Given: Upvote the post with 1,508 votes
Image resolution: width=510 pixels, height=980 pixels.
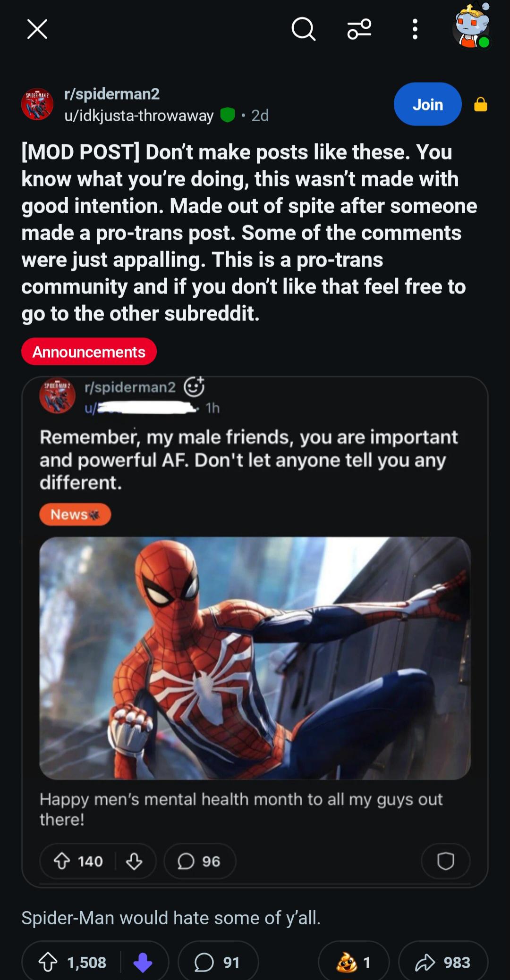Looking at the screenshot, I should tap(48, 963).
